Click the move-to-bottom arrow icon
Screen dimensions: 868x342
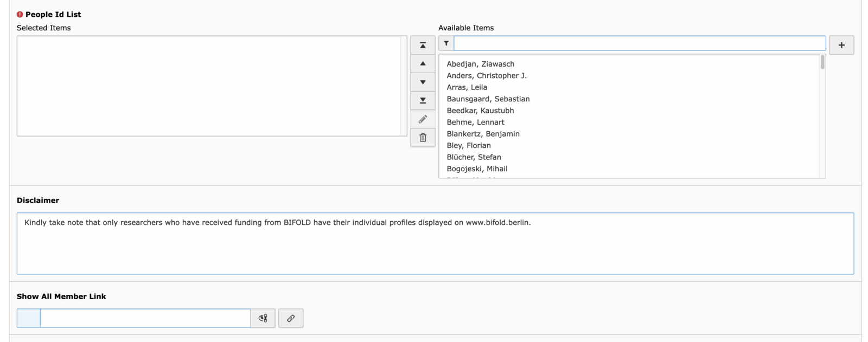(x=423, y=100)
